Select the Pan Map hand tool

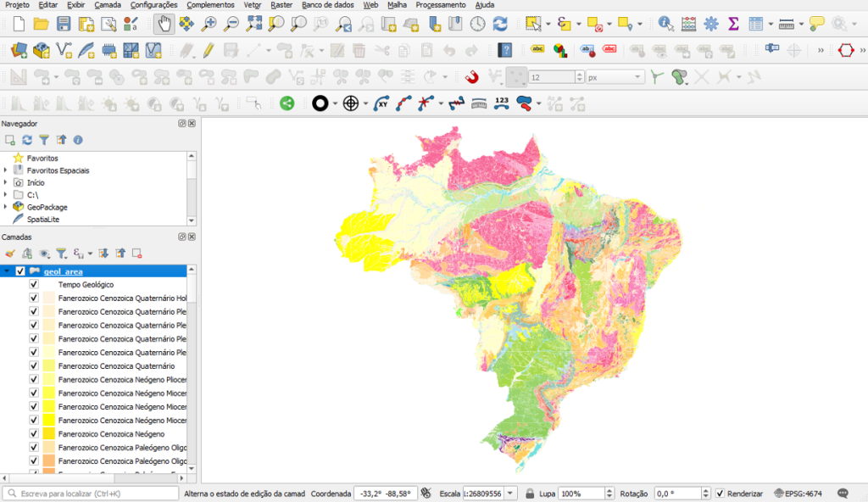point(164,24)
